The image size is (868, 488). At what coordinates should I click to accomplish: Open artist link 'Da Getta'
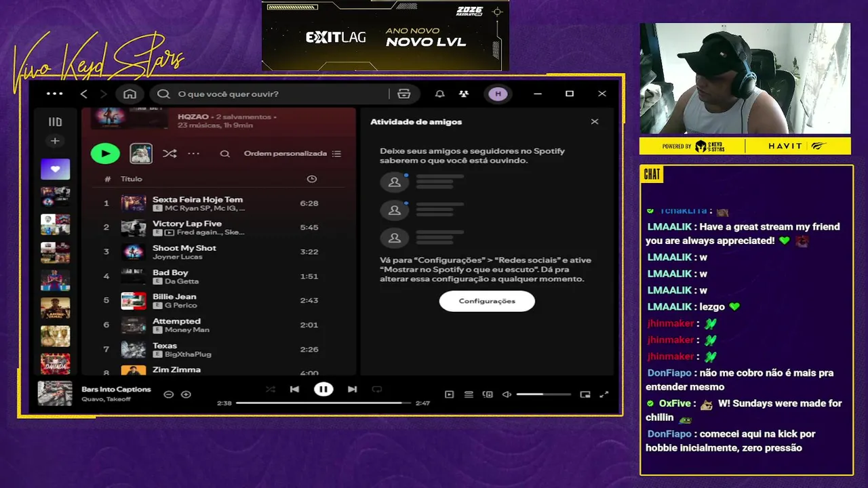182,281
